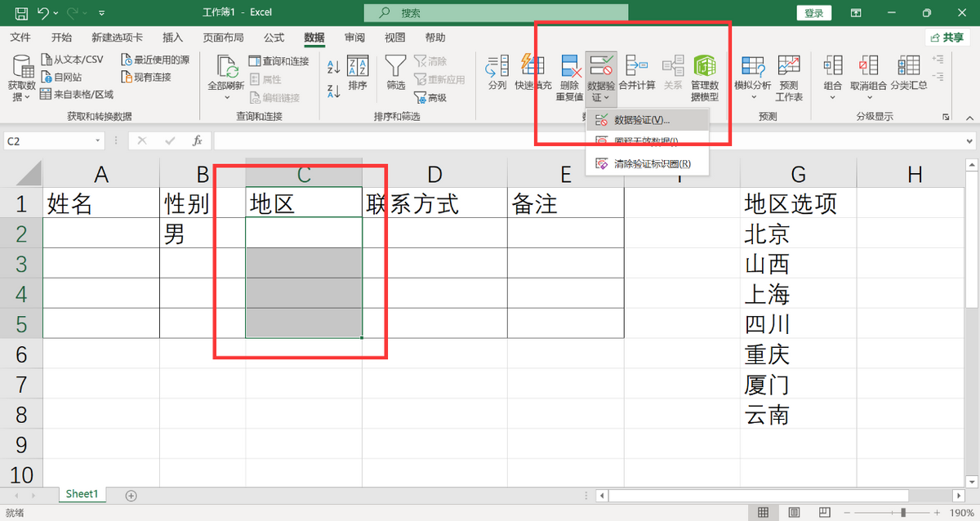This screenshot has width=980, height=521.
Task: Open Consolidate (合并计算) tool
Action: (637, 72)
